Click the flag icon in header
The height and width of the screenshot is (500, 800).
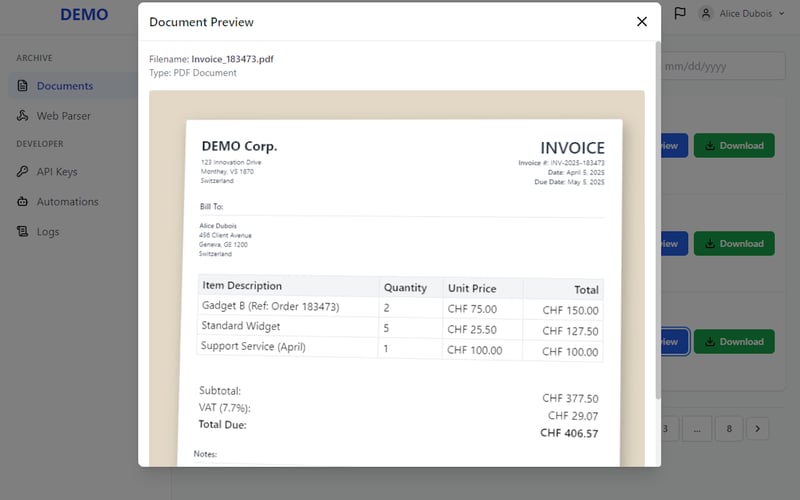click(680, 13)
